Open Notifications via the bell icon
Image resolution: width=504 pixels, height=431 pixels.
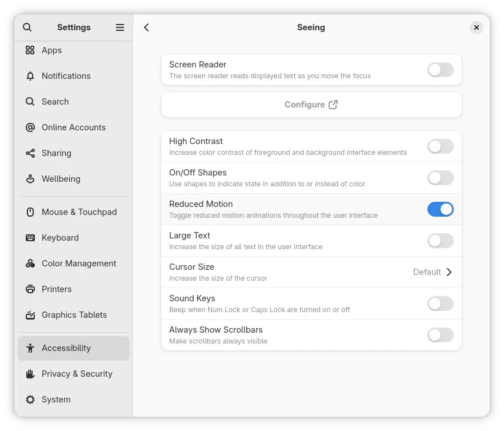click(x=30, y=76)
